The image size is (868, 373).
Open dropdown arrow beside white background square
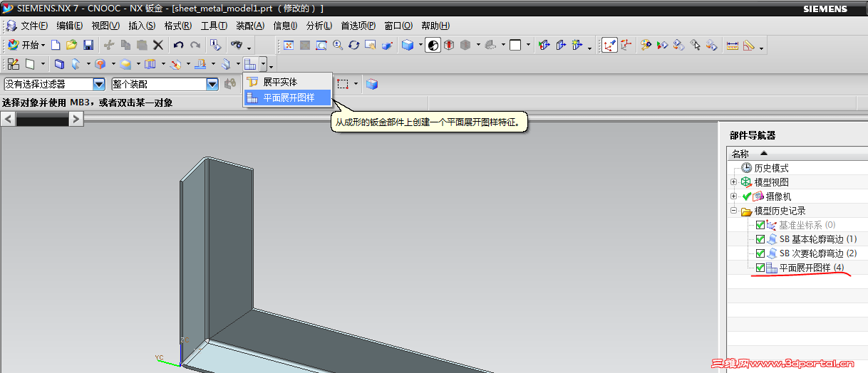529,45
